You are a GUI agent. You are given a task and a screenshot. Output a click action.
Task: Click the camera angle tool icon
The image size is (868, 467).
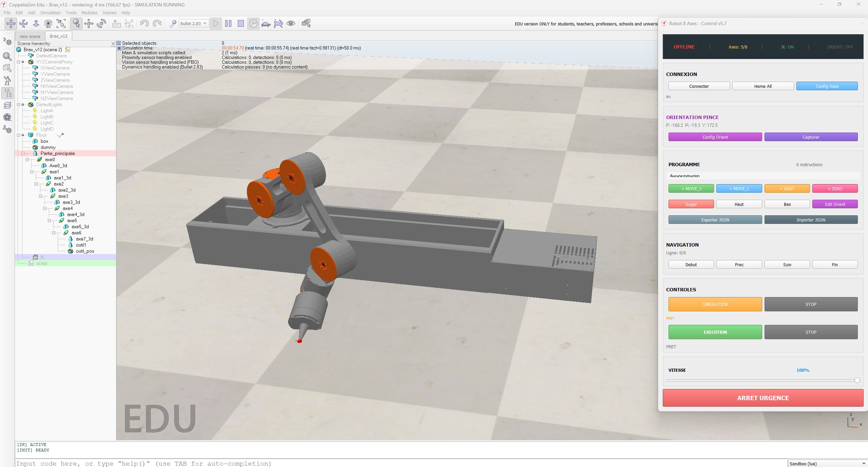pos(49,23)
